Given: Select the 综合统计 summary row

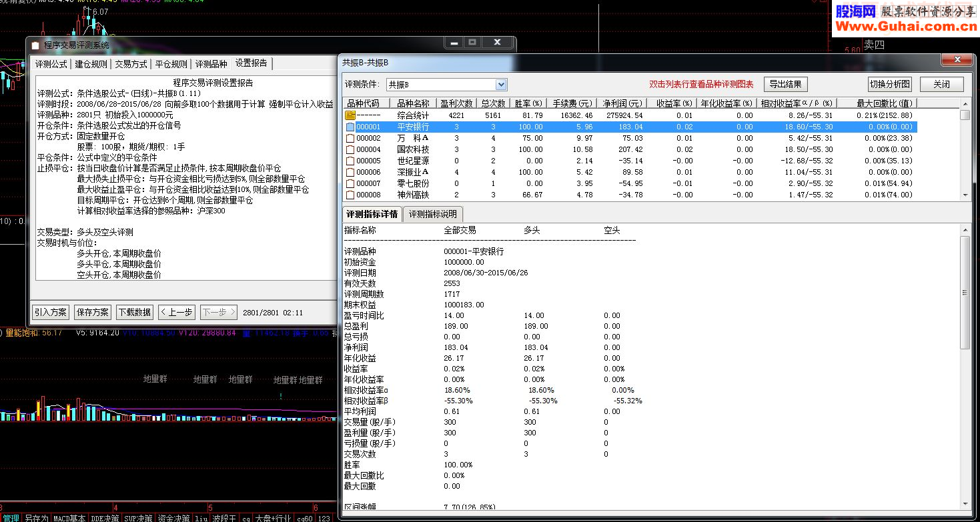Looking at the screenshot, I should pos(630,115).
